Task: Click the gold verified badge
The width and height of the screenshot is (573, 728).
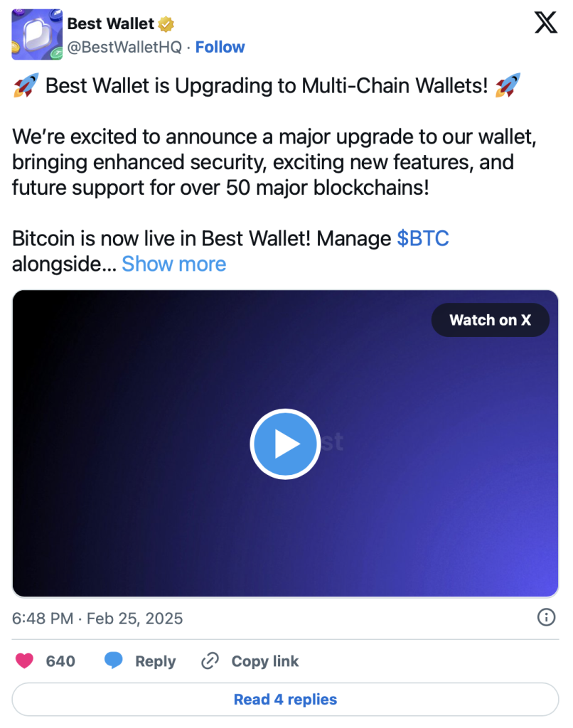Action: [166, 24]
